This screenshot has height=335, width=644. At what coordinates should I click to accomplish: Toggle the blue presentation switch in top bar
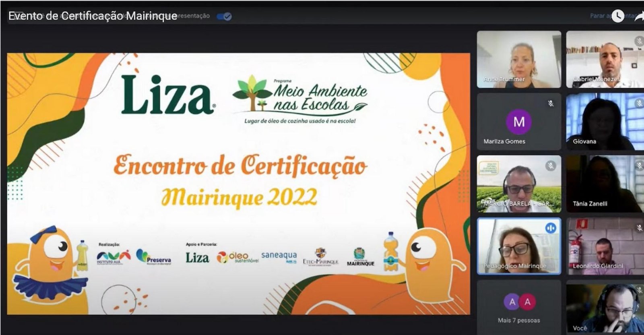click(x=224, y=17)
